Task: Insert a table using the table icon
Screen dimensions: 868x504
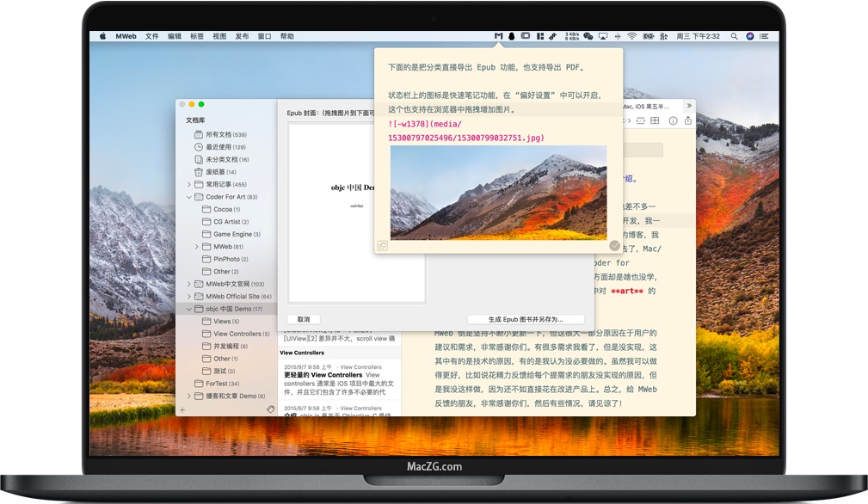Action: click(655, 120)
